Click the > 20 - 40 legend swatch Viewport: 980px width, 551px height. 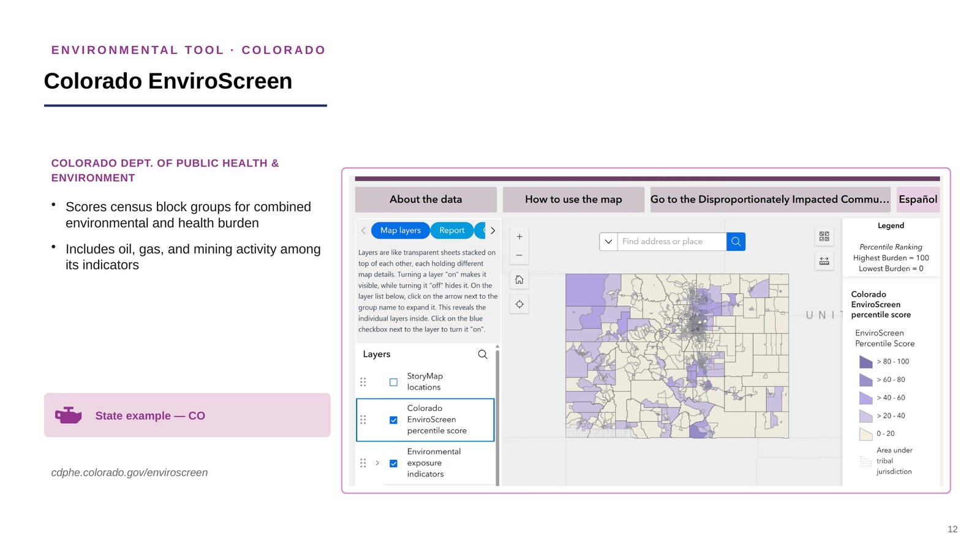(x=866, y=416)
